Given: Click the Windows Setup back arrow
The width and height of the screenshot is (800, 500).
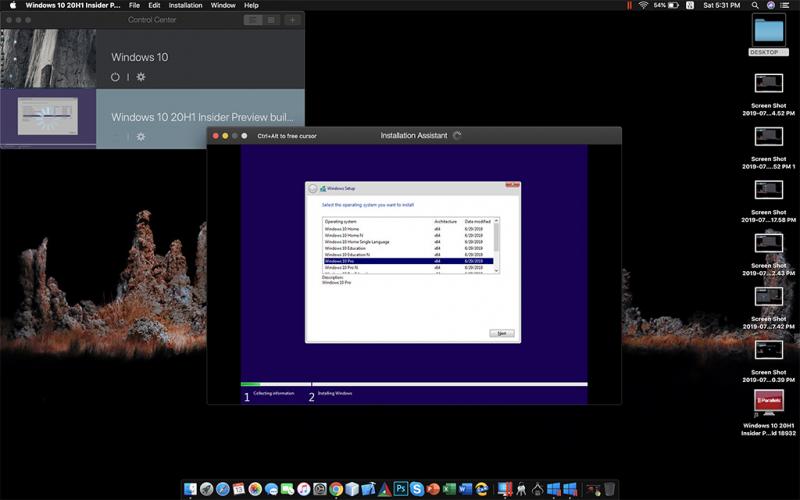Looking at the screenshot, I should click(x=313, y=189).
